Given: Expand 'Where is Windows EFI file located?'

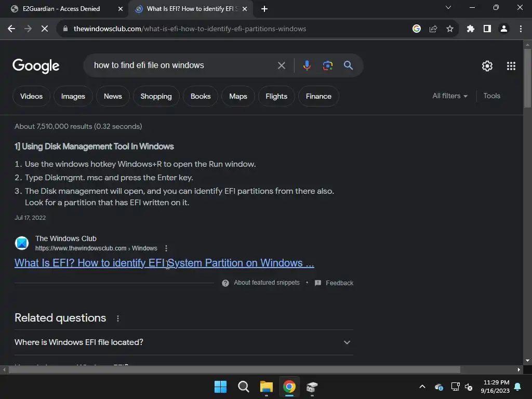Looking at the screenshot, I should coord(183,342).
